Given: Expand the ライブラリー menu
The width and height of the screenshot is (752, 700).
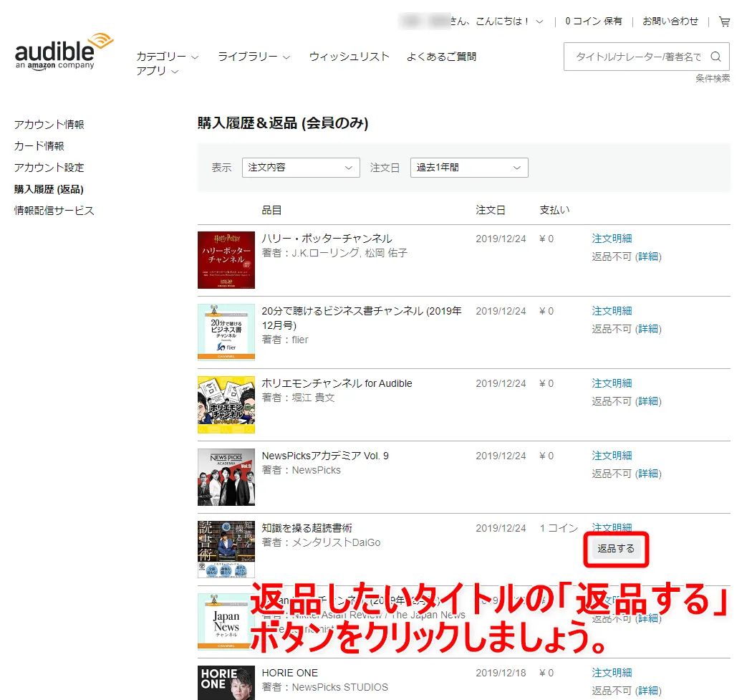Looking at the screenshot, I should pos(254,57).
